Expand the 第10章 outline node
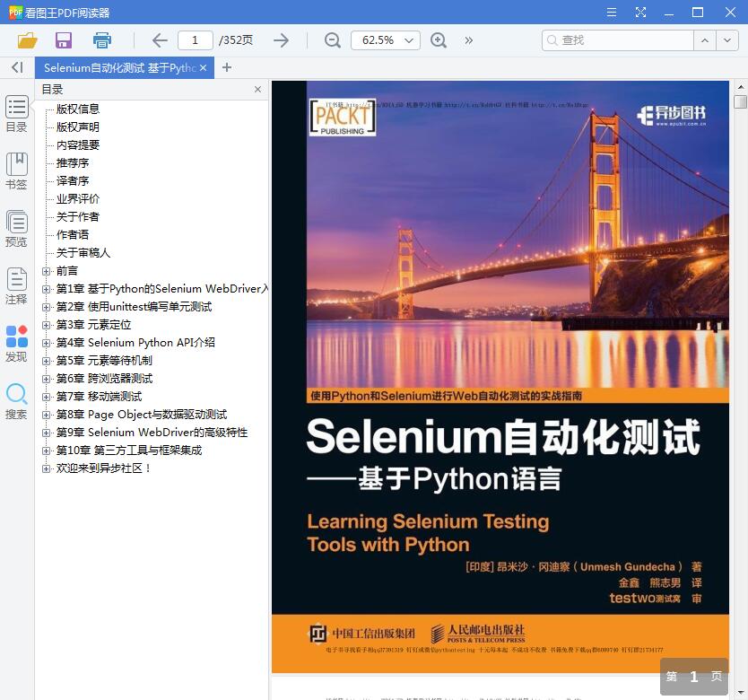Viewport: 748px width, 700px height. [46, 451]
